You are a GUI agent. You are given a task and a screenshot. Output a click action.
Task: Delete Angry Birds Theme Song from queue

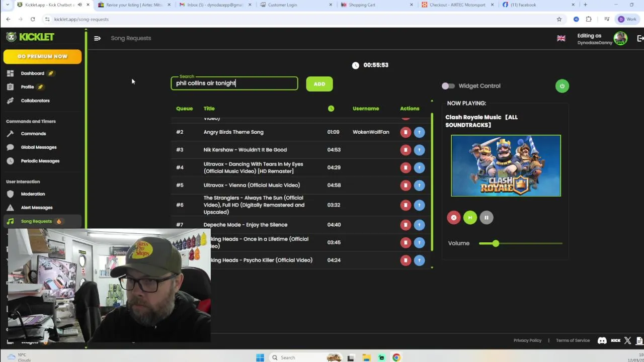[406, 132]
